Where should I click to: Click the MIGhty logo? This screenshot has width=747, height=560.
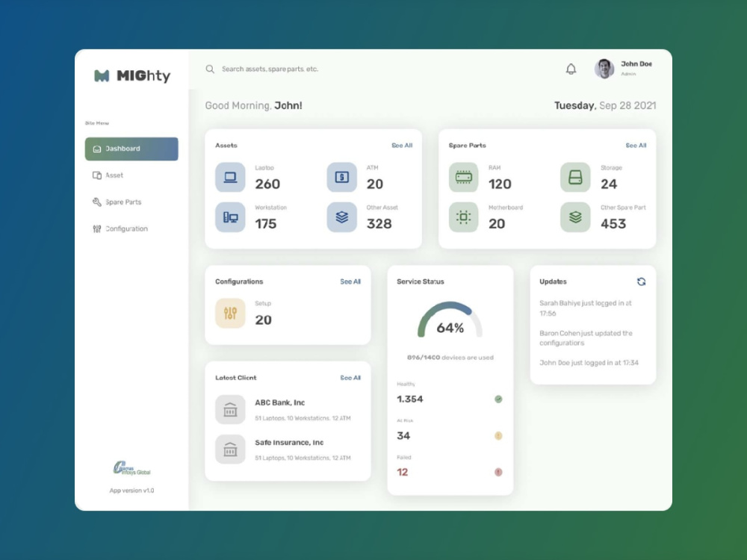[132, 75]
